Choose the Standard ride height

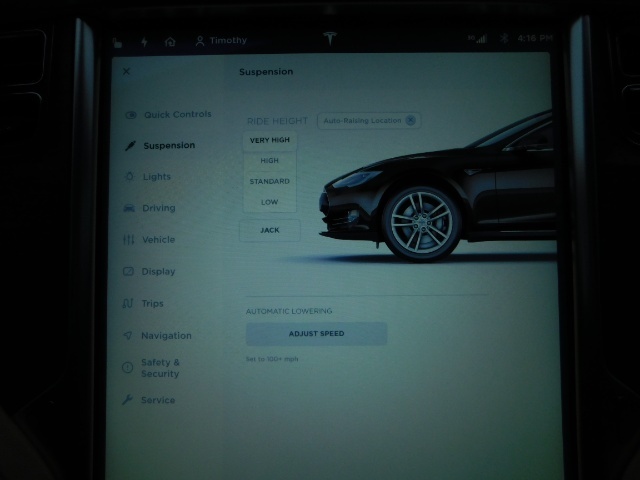click(269, 181)
